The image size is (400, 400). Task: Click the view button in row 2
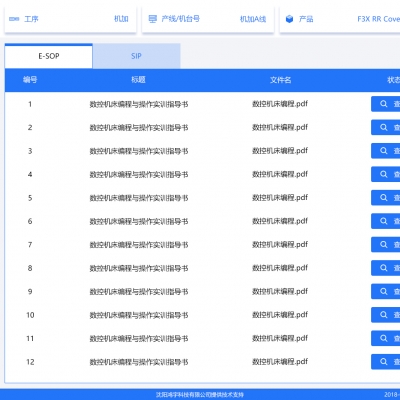[386, 127]
